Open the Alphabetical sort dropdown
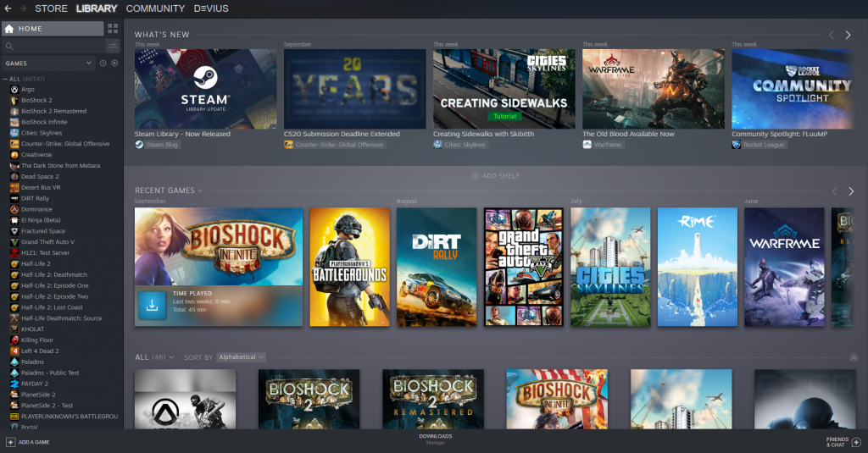The width and height of the screenshot is (868, 453). click(239, 357)
